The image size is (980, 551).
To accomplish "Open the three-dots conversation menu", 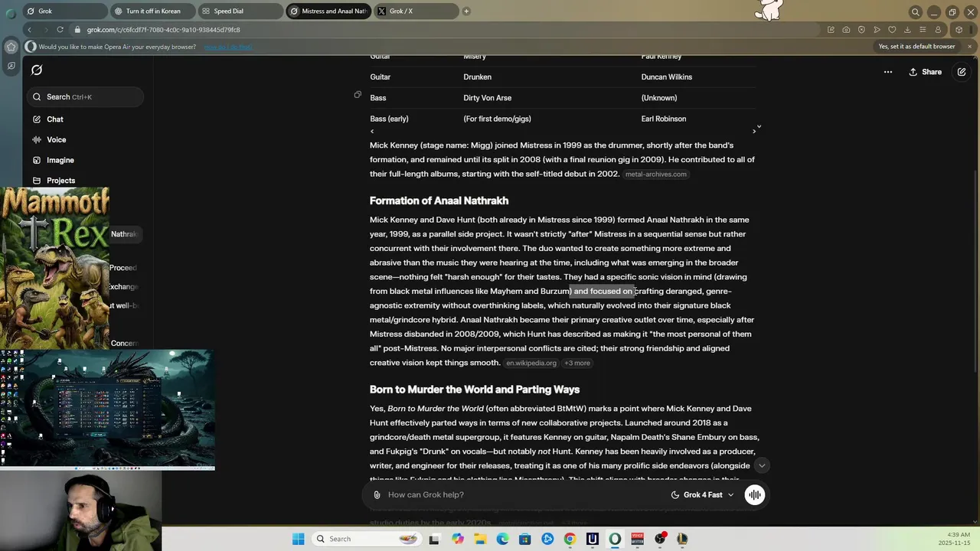I will tap(888, 72).
